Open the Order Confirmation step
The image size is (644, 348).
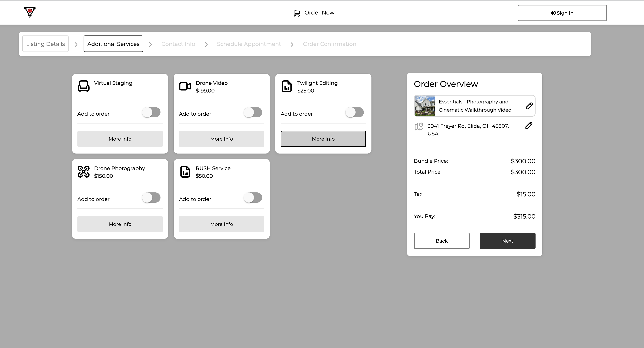coord(330,44)
